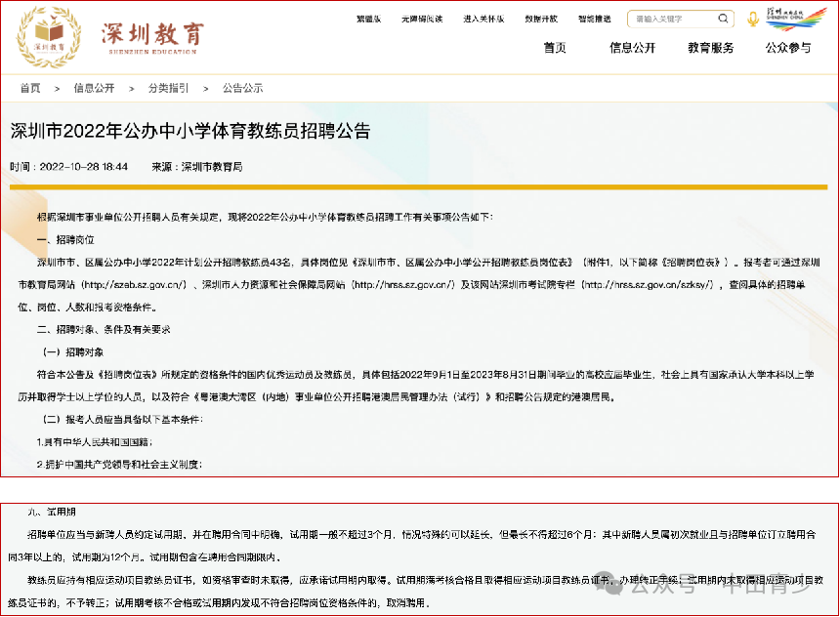Image resolution: width=840 pixels, height=617 pixels.
Task: Click the subheading （二）报考人员应当具备以下基本条件
Action: pyautogui.click(x=123, y=420)
